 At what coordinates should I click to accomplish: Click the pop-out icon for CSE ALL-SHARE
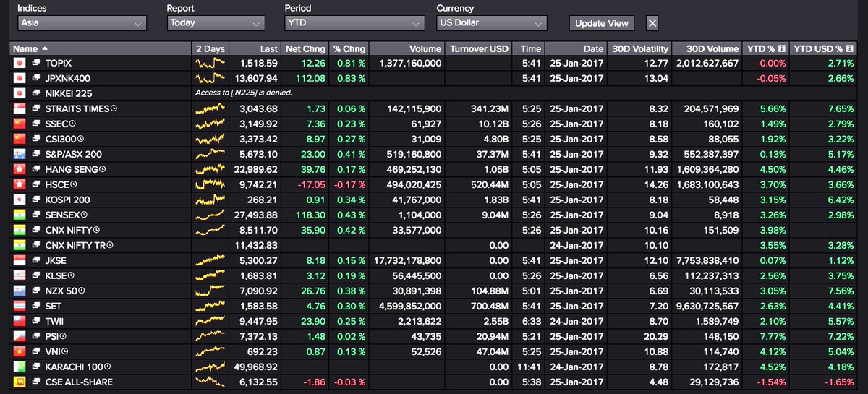(35, 382)
